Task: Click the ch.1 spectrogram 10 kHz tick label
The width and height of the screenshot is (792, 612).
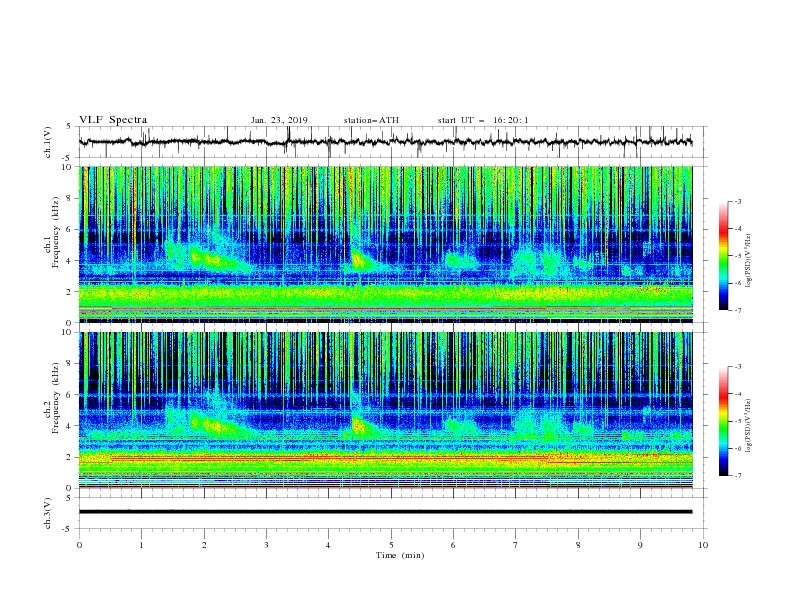Action: [68, 167]
